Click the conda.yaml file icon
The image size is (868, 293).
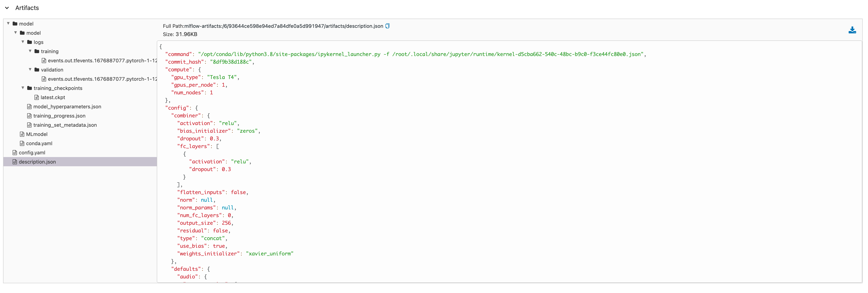coord(22,143)
